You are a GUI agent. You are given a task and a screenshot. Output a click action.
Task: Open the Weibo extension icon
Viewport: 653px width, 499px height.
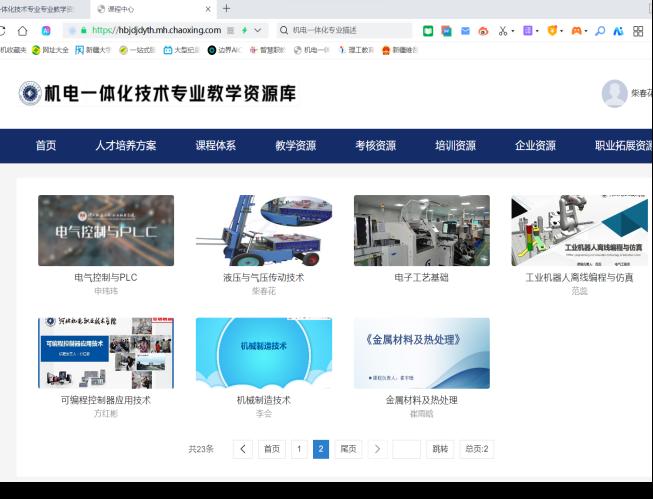pos(483,31)
